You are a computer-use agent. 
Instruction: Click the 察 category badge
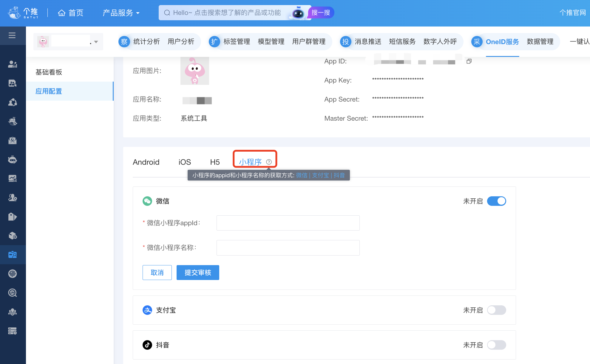tap(124, 42)
